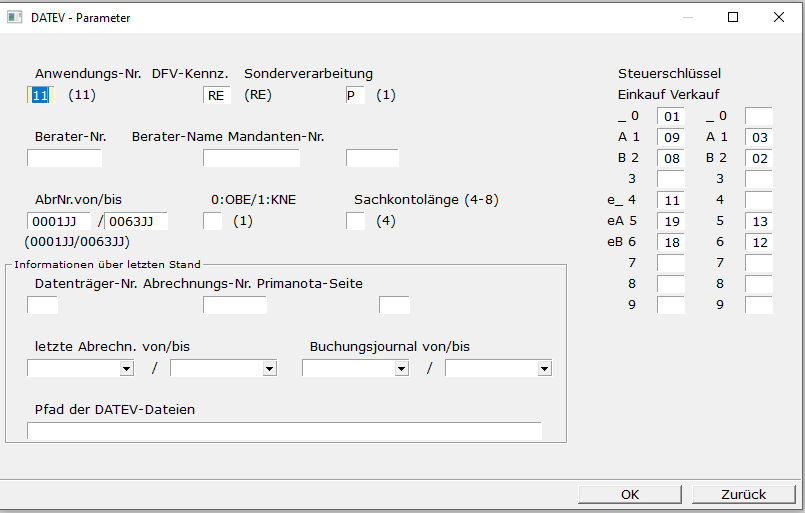Expand the letzte Abrechn. bis dropdown
805x513 pixels.
[x=269, y=369]
